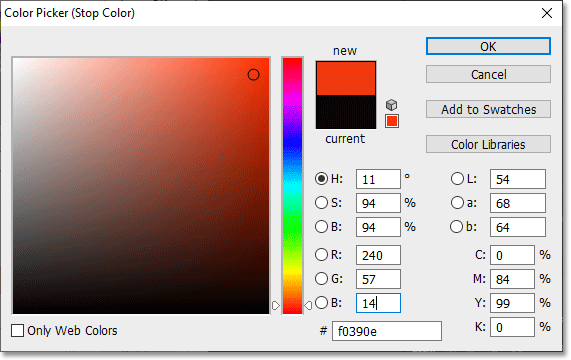This screenshot has width=571, height=360.
Task: Click the left hue slider arrow
Action: tap(276, 305)
